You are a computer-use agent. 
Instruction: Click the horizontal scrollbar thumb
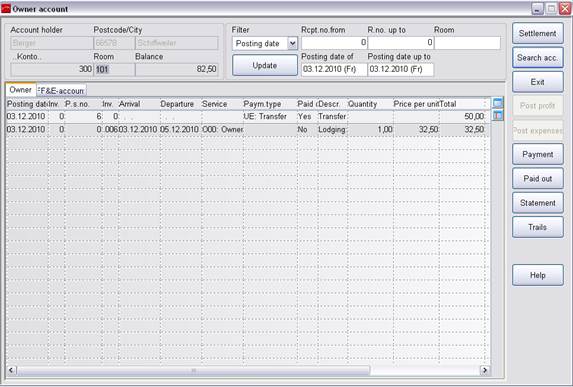(194, 371)
